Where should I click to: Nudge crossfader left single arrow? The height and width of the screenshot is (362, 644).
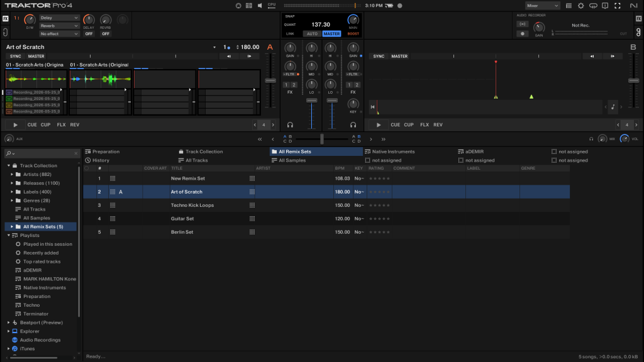(x=273, y=139)
